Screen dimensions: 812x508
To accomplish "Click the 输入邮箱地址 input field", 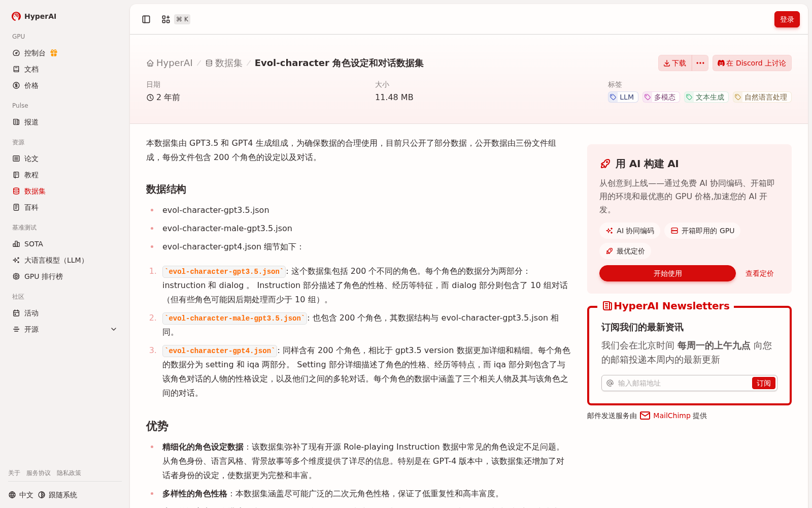I will click(683, 383).
